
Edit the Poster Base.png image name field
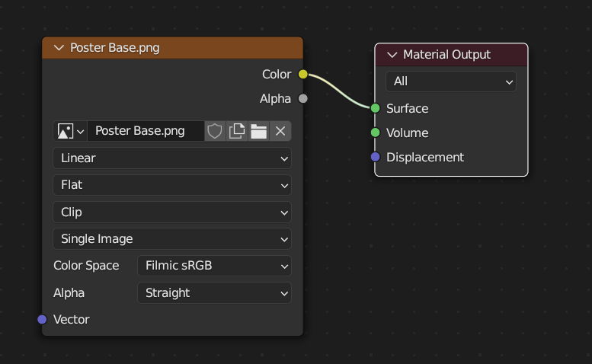pos(146,131)
